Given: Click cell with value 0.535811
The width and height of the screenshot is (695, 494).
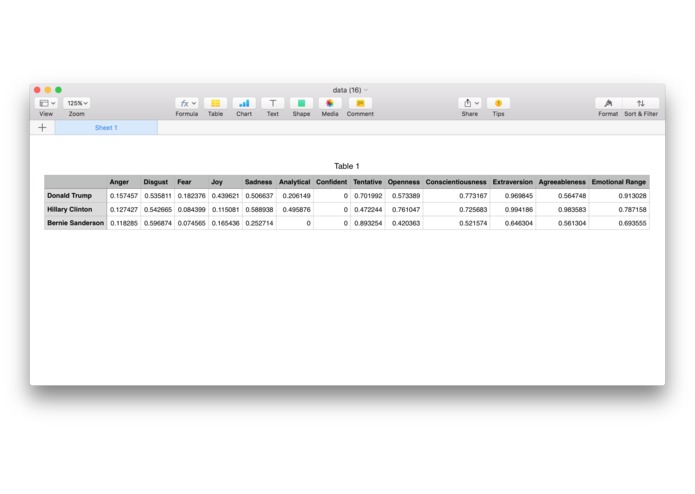Looking at the screenshot, I should tap(157, 196).
